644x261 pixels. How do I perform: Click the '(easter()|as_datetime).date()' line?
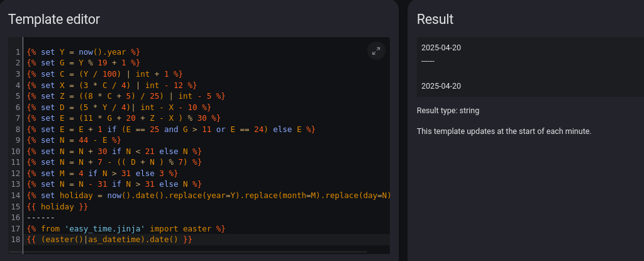point(109,240)
